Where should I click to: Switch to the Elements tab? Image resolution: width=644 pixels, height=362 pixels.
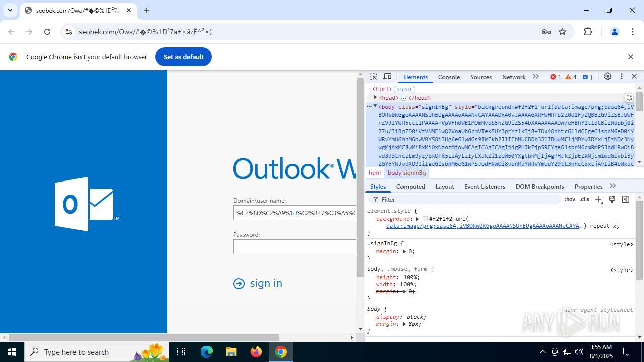point(415,77)
